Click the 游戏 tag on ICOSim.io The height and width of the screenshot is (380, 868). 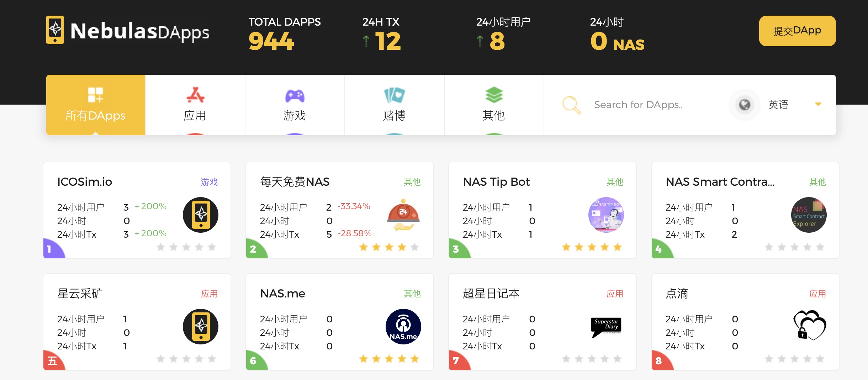(x=209, y=182)
